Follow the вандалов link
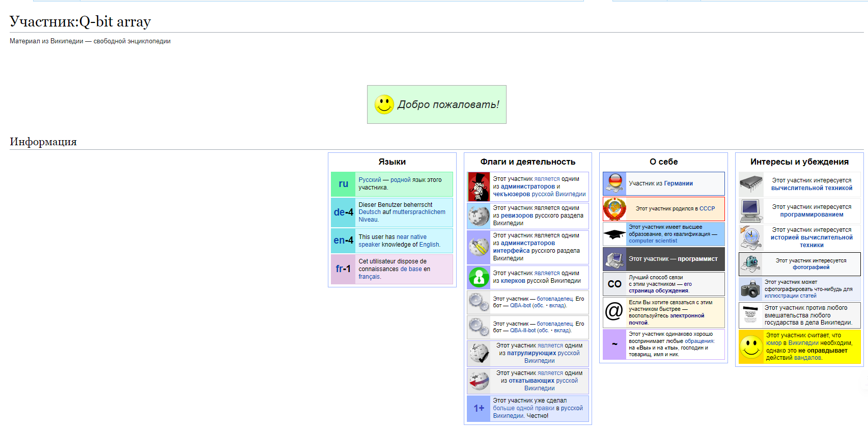 tap(807, 358)
